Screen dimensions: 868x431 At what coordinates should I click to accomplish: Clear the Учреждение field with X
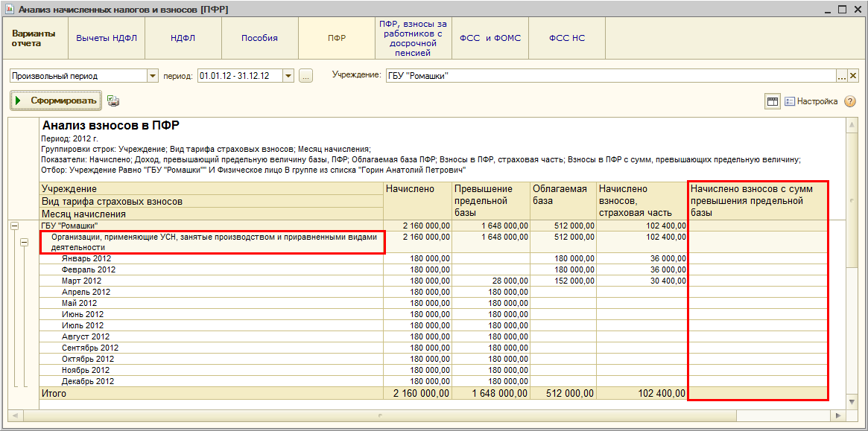coord(853,76)
